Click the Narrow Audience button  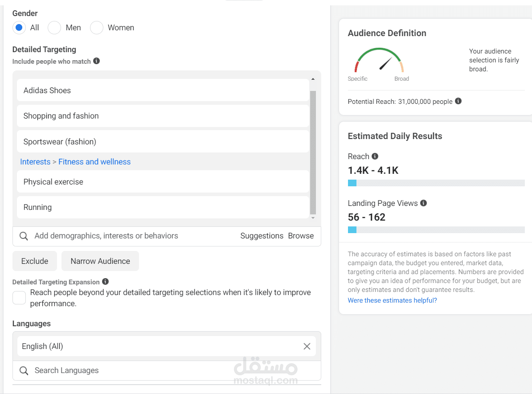pos(100,261)
